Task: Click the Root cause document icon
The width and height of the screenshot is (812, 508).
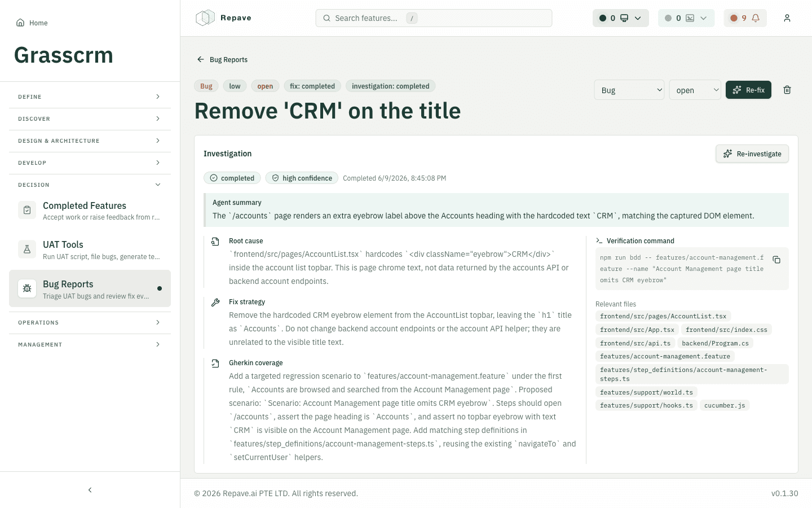Action: (215, 242)
